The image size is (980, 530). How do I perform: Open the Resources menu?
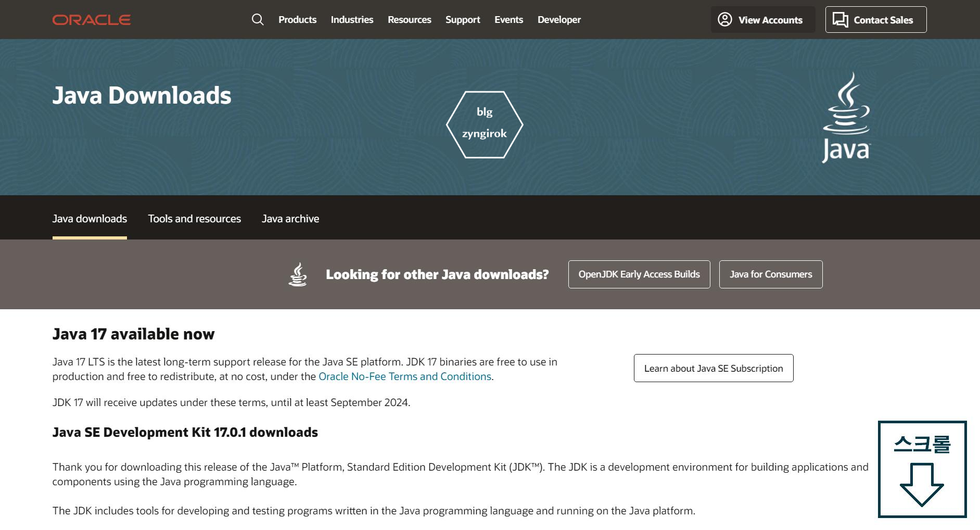(x=409, y=20)
